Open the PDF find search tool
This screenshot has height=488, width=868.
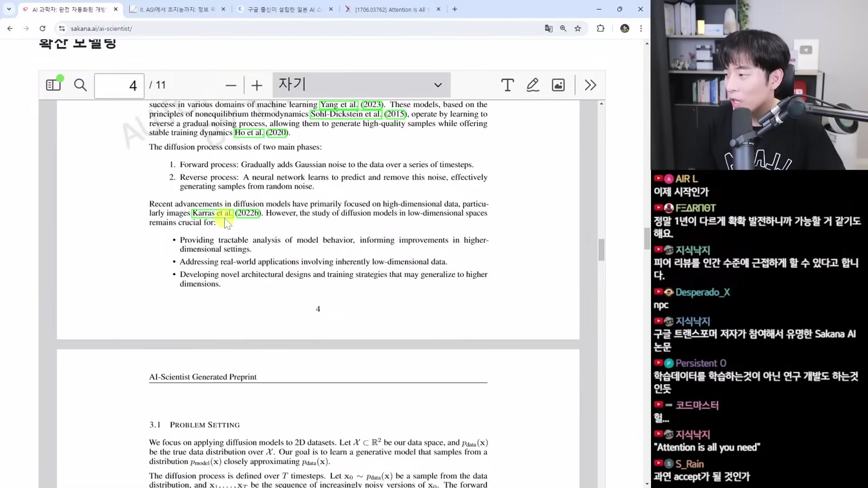[x=80, y=85]
